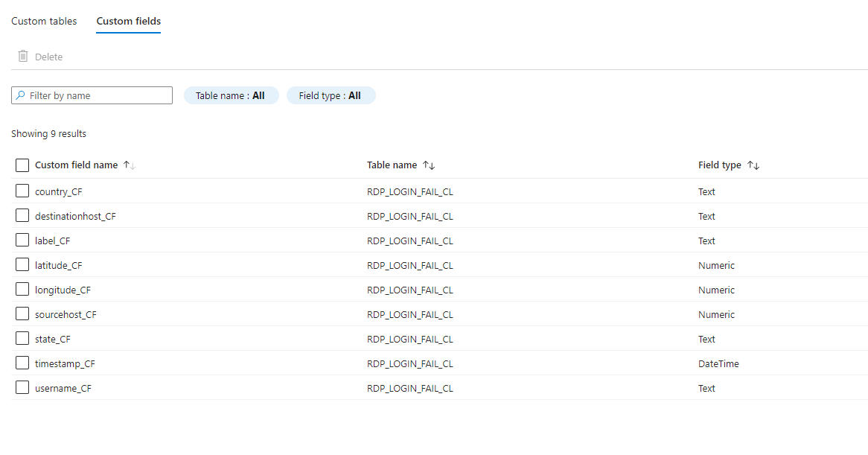
Task: Select the label_CF field name
Action: [x=53, y=241]
